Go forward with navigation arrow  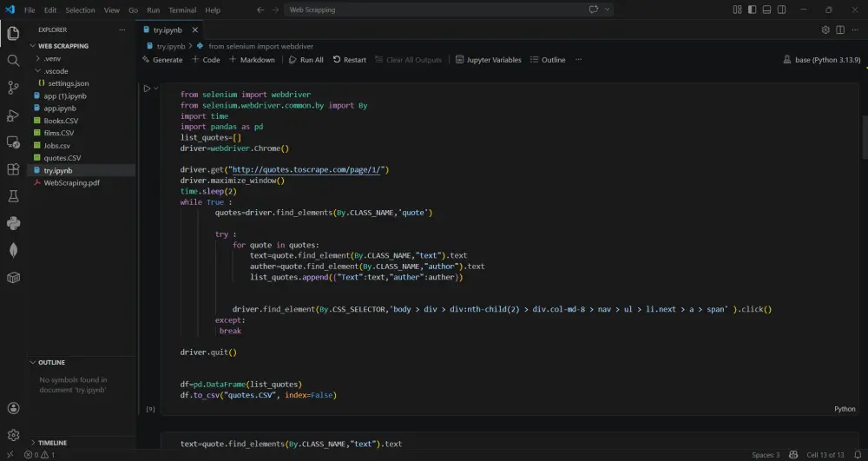click(x=275, y=10)
